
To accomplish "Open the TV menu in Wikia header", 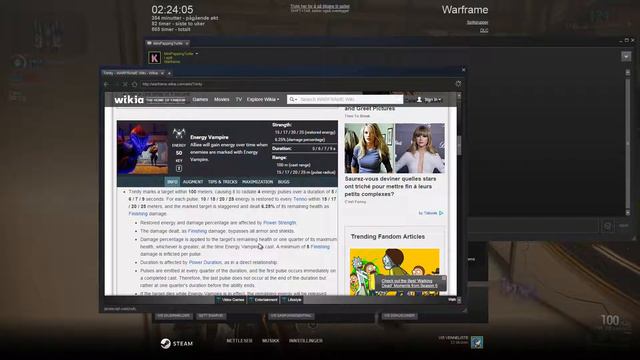I will (x=239, y=99).
